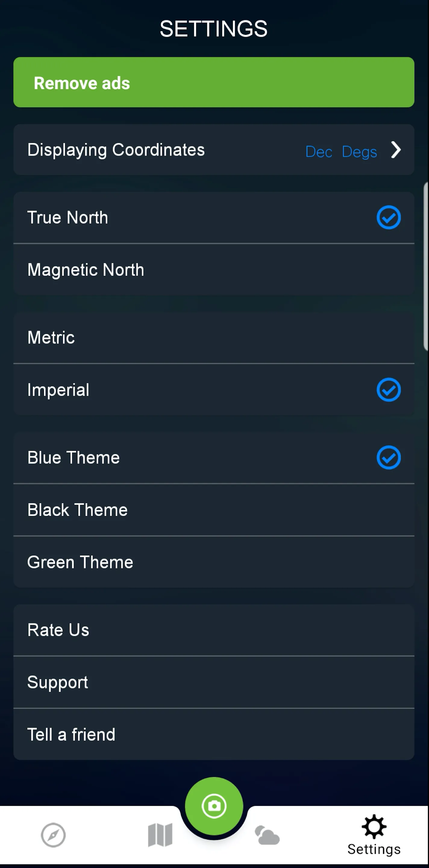Click the vertical scrollbar handle

(x=426, y=267)
